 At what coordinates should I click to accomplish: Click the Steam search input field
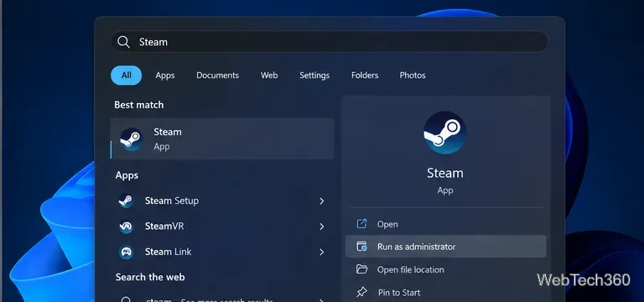[x=329, y=42]
